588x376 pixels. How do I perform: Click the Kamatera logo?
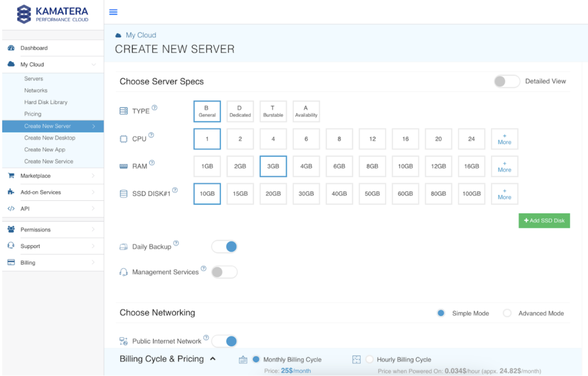click(53, 14)
